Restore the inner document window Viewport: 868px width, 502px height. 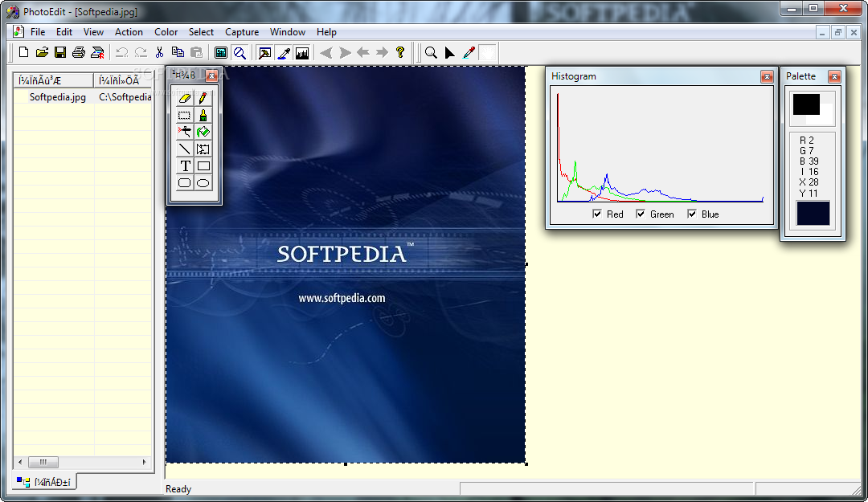click(837, 33)
